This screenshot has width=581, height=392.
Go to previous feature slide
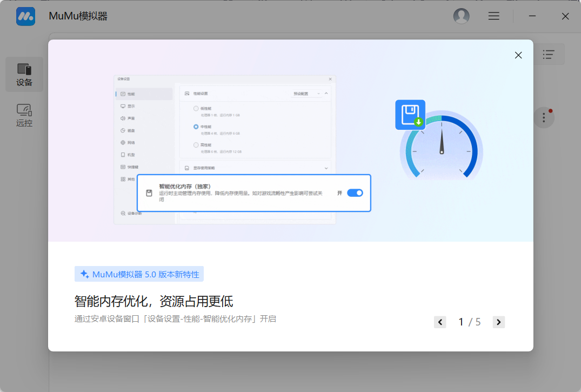[440, 322]
